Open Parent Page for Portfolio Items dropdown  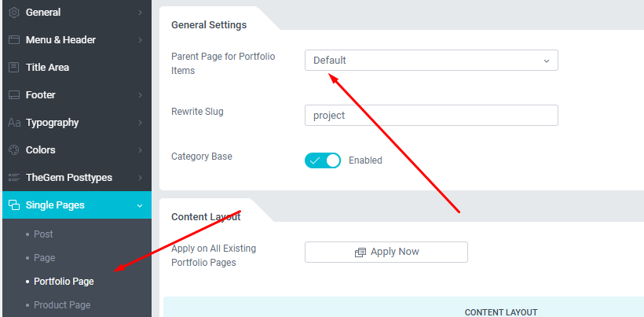pos(431,61)
